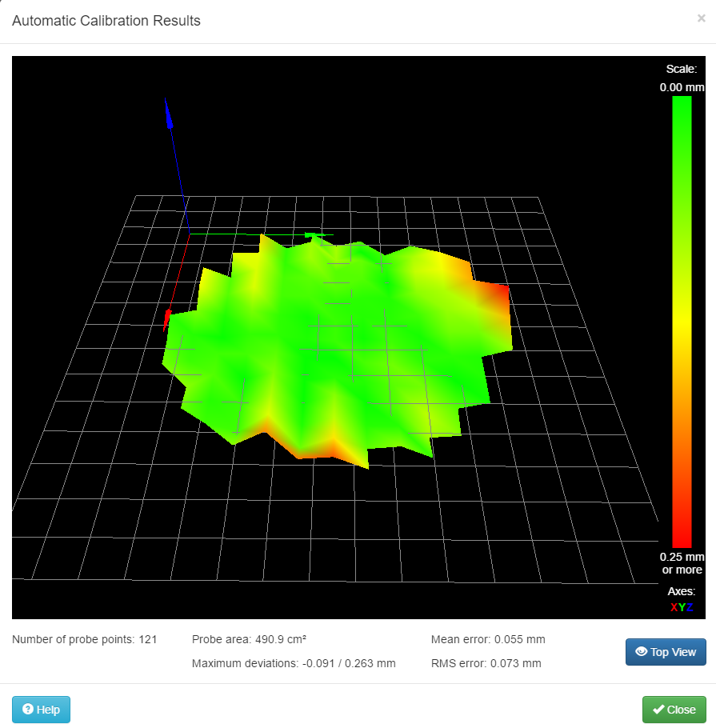Click the green Y letter in Axes legend
Viewport: 716px width, 728px height.
coord(682,607)
